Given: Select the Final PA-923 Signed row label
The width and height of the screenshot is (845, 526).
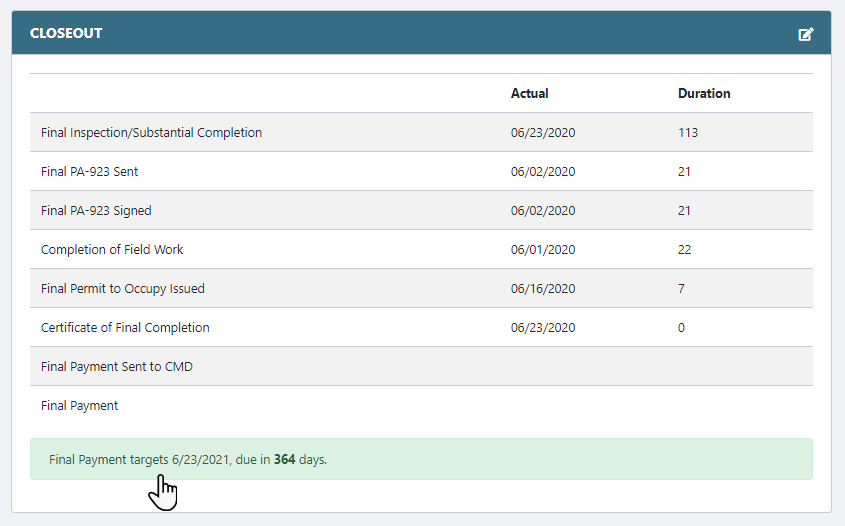Looking at the screenshot, I should pos(96,210).
